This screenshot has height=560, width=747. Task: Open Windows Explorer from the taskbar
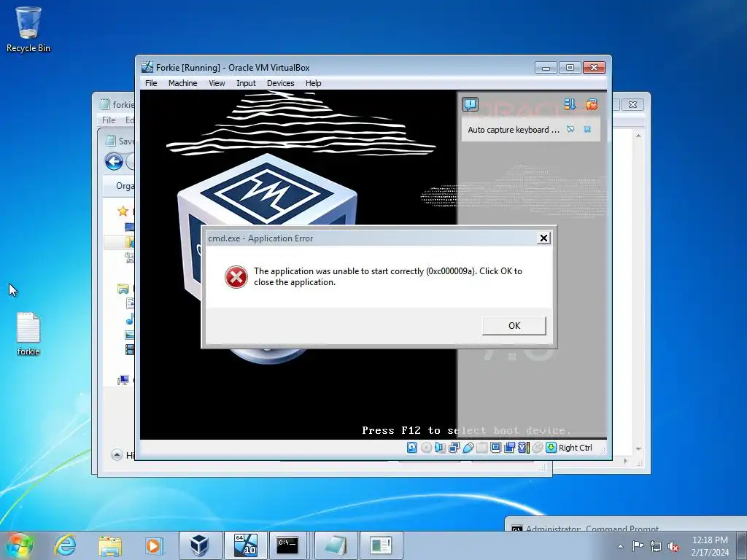110,545
